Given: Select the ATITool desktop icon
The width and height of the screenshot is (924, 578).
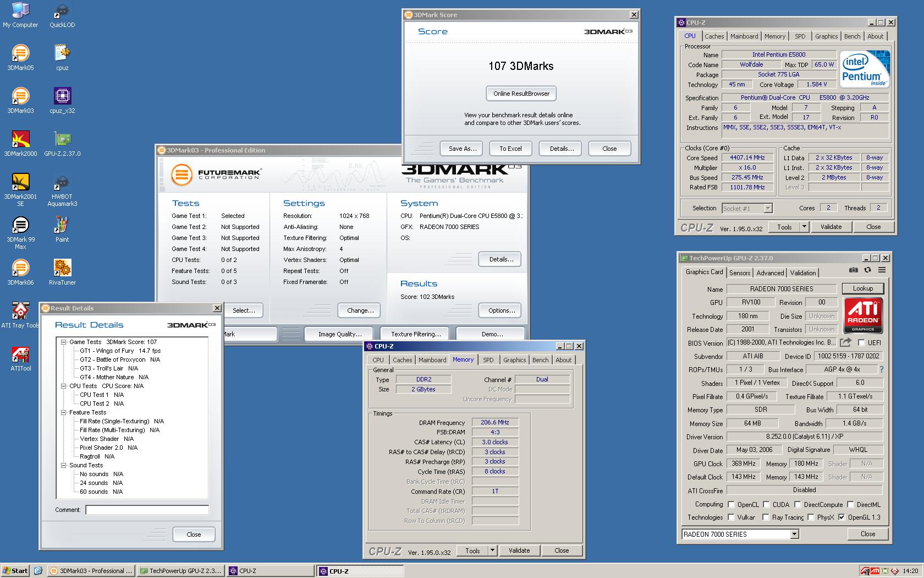Looking at the screenshot, I should pos(20,358).
